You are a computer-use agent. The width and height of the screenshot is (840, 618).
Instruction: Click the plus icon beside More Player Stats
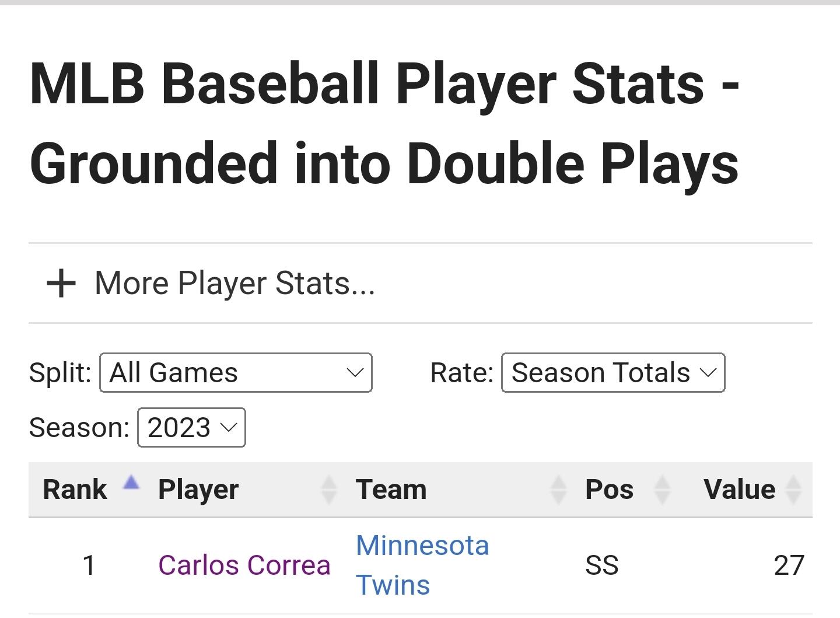pyautogui.click(x=61, y=284)
